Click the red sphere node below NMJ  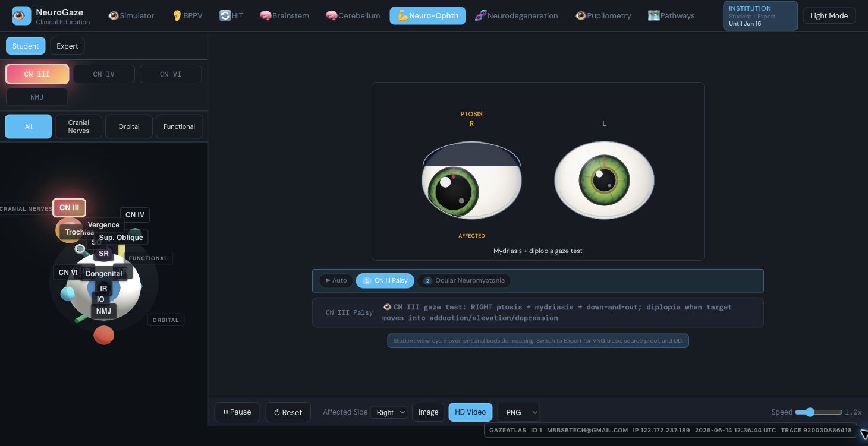103,335
